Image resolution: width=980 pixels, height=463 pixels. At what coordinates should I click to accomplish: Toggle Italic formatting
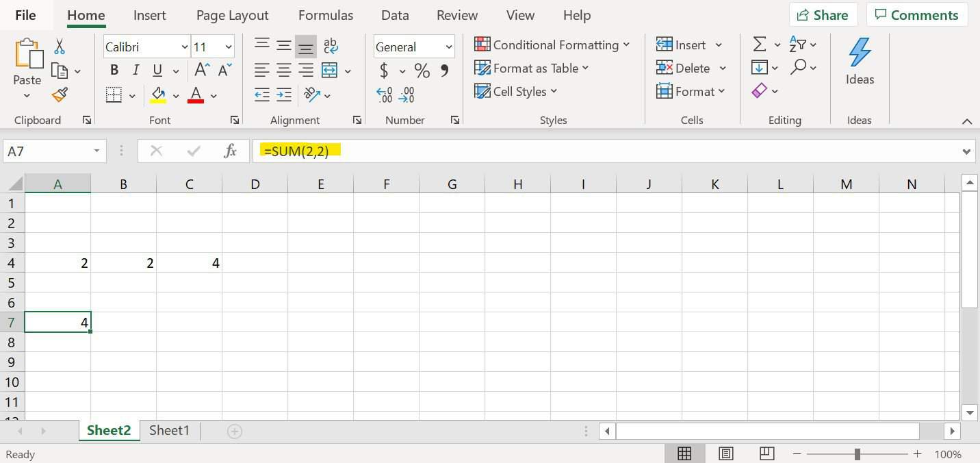[136, 70]
